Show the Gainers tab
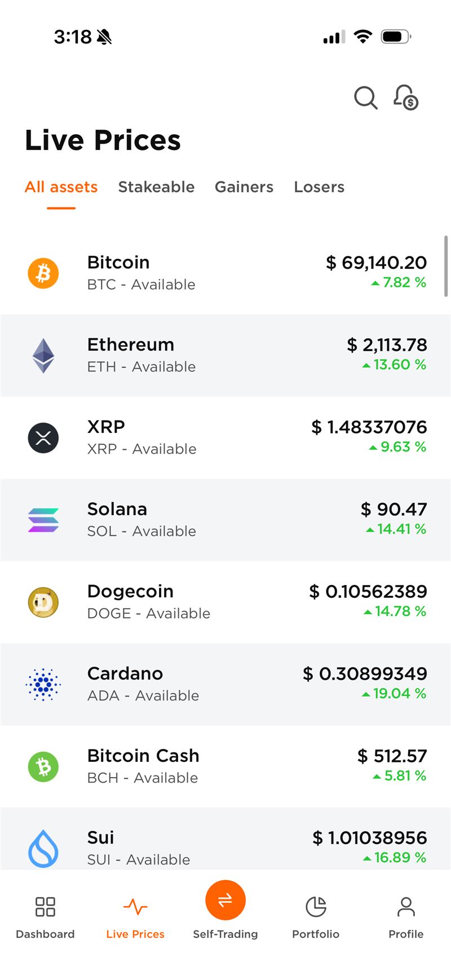The image size is (451, 980). click(244, 187)
